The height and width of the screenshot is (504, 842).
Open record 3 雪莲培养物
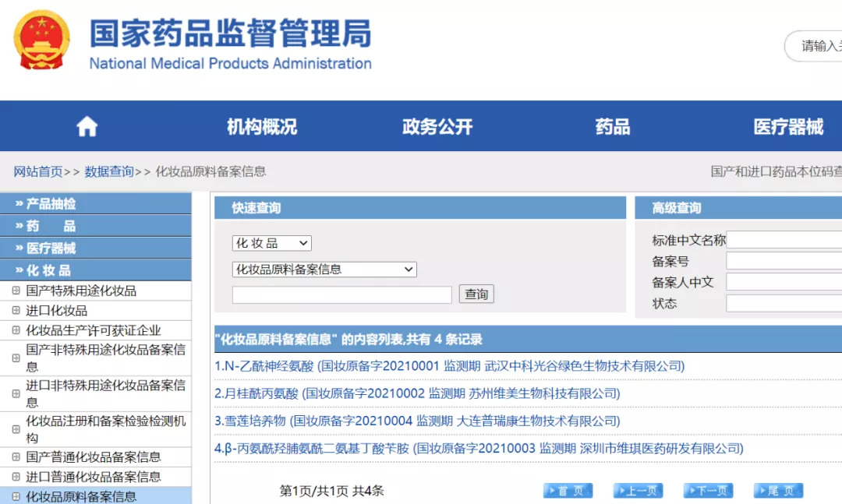[417, 421]
